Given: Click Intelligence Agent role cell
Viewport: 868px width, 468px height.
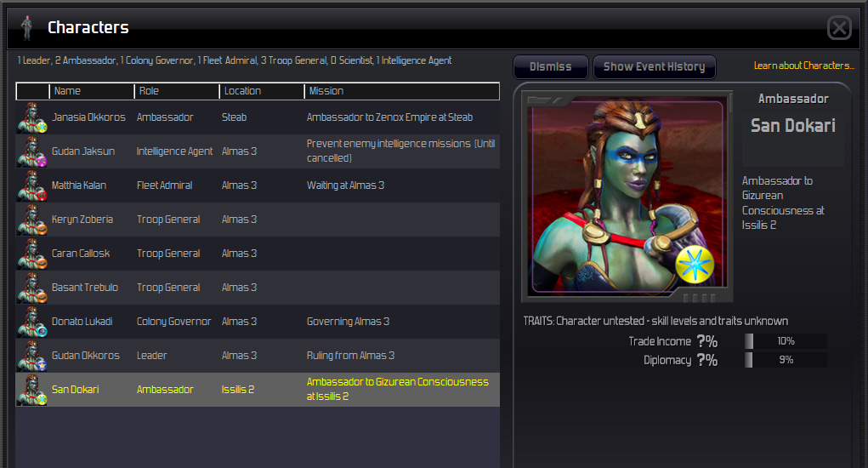Looking at the screenshot, I should (x=174, y=151).
